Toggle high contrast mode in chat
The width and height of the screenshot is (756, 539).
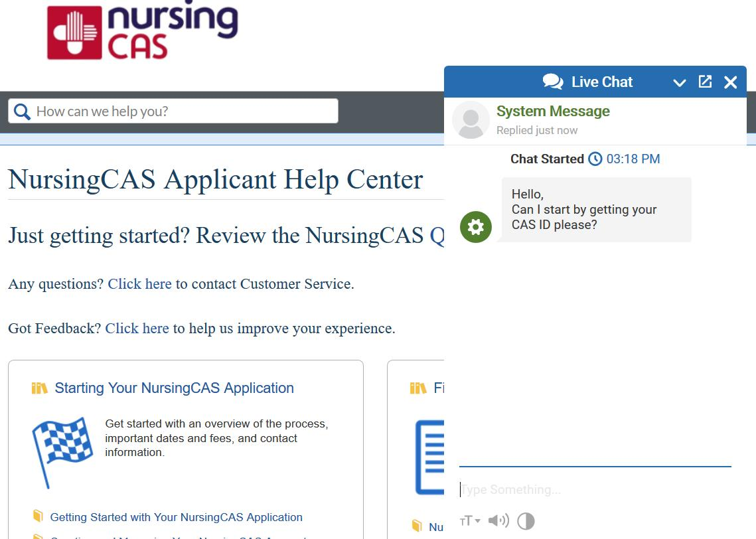coord(526,521)
